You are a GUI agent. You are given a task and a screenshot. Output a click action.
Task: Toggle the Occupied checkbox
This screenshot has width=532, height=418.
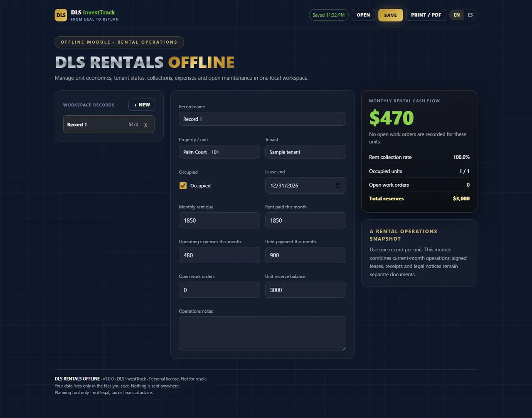pos(183,186)
